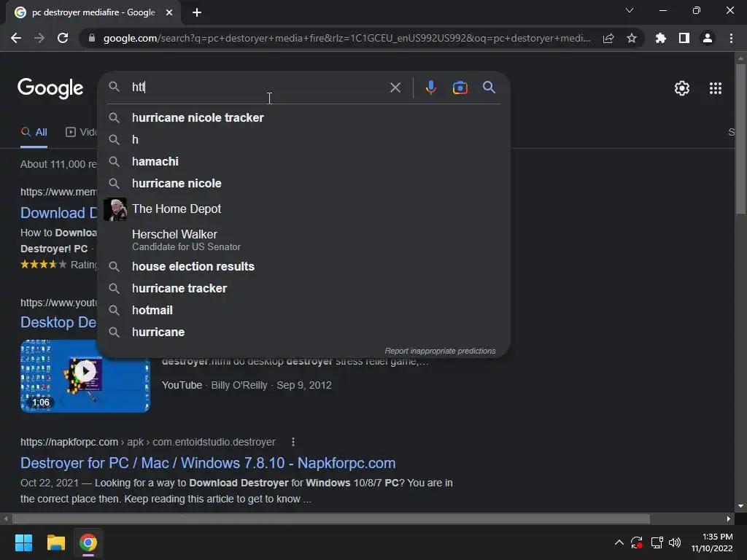
Task: Open search by image camera icon
Action: [x=460, y=87]
